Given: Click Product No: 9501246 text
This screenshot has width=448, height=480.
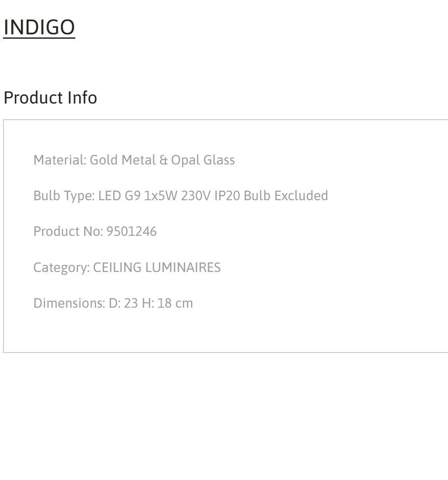Looking at the screenshot, I should (95, 232).
